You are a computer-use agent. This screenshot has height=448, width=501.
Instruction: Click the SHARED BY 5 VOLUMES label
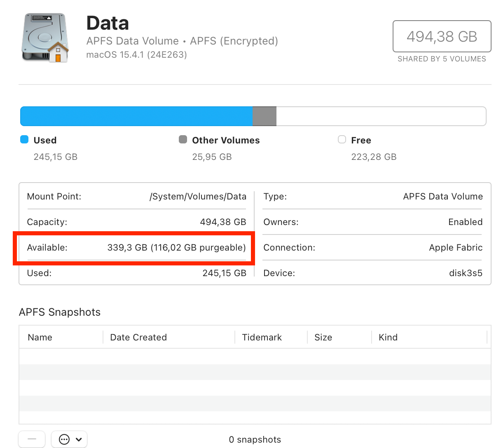[x=442, y=59]
